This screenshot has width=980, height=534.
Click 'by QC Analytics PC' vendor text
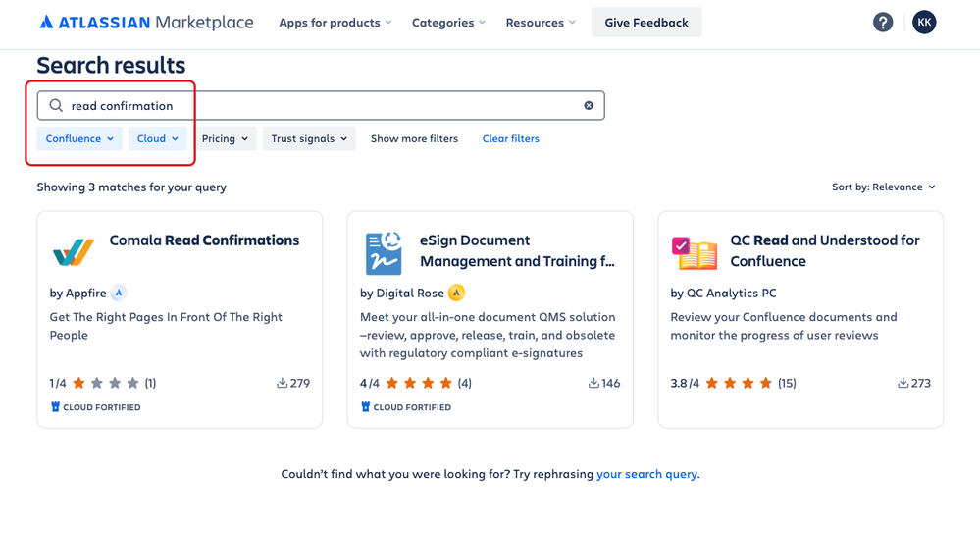pos(723,293)
